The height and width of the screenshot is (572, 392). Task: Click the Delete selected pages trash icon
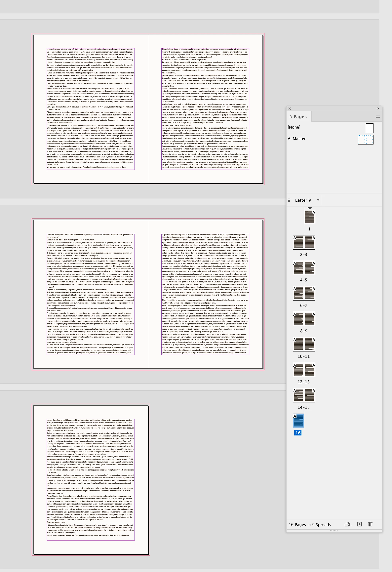[370, 524]
